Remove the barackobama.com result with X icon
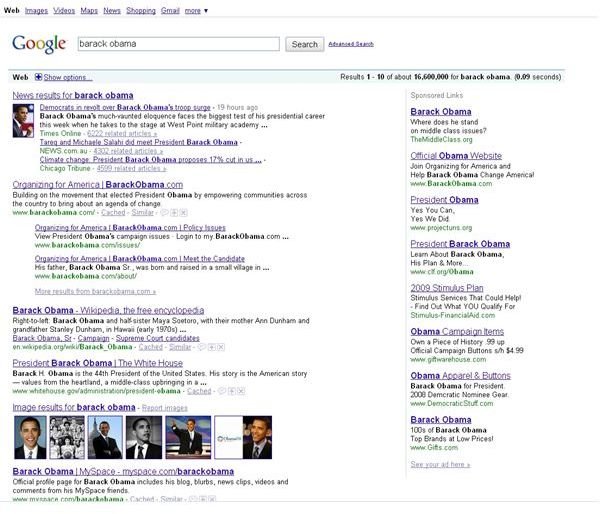This screenshot has width=600, height=514. [x=184, y=212]
